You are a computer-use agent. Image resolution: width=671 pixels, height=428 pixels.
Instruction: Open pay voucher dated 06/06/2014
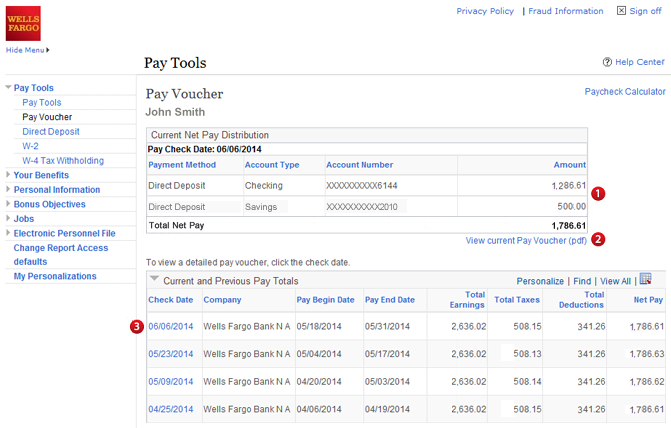[x=171, y=327]
